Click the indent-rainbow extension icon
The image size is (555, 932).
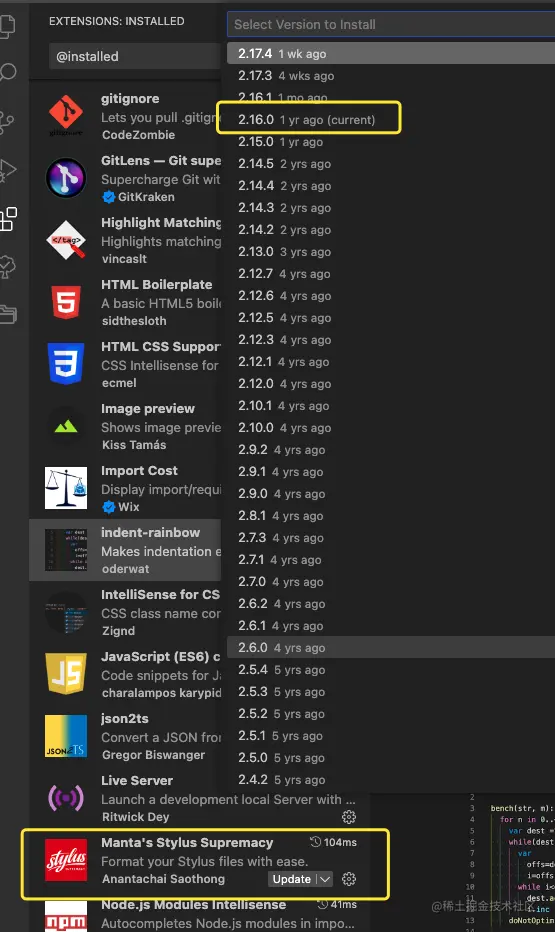tap(66, 550)
